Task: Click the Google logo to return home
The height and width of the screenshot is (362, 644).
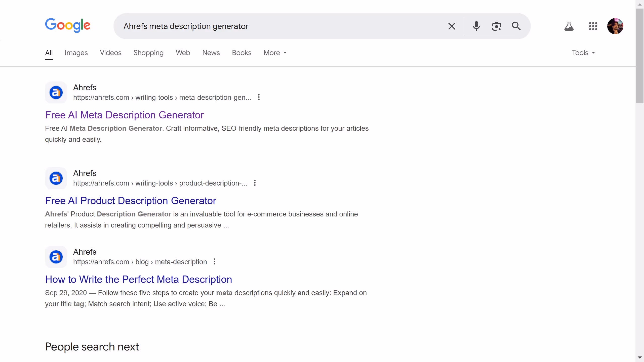Action: (x=68, y=25)
